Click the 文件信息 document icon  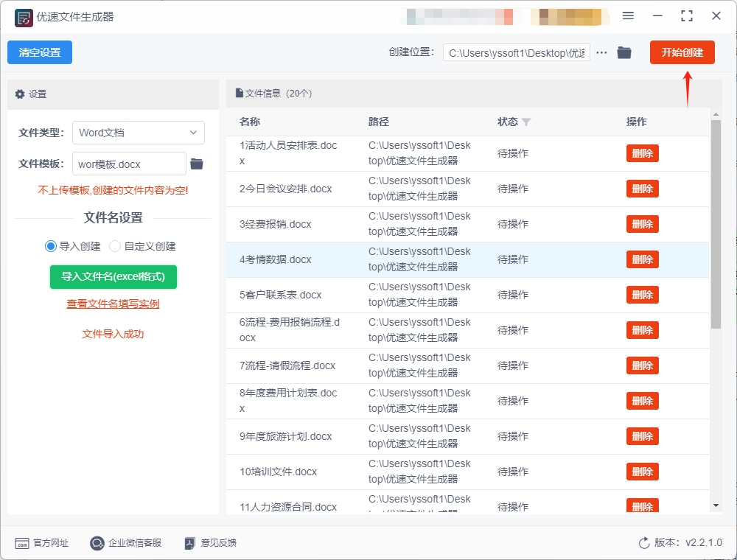[240, 93]
